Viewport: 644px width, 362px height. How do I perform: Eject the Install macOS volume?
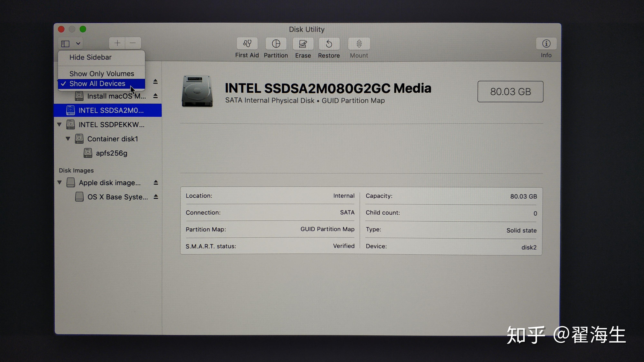point(156,96)
